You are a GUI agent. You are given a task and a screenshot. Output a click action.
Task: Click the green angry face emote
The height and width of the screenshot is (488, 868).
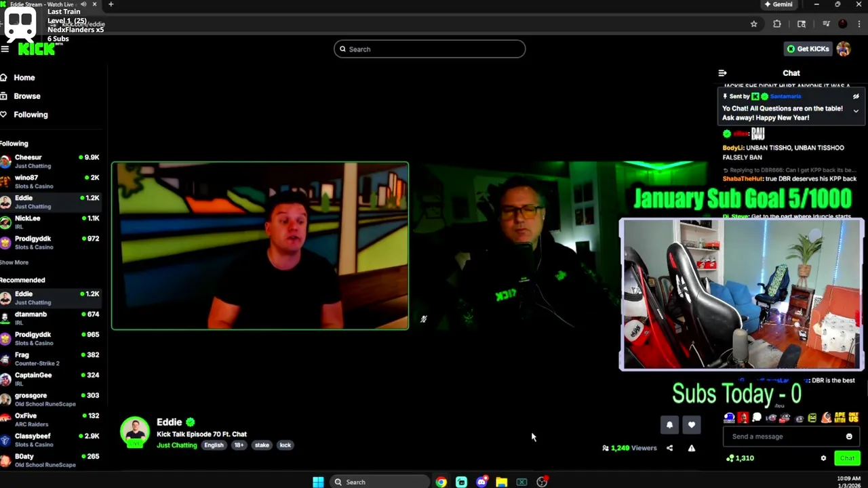tap(812, 418)
